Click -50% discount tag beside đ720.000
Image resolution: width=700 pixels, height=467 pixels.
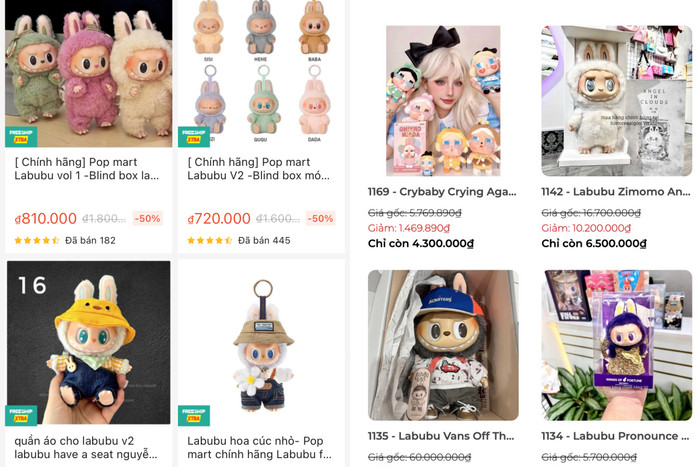point(320,218)
